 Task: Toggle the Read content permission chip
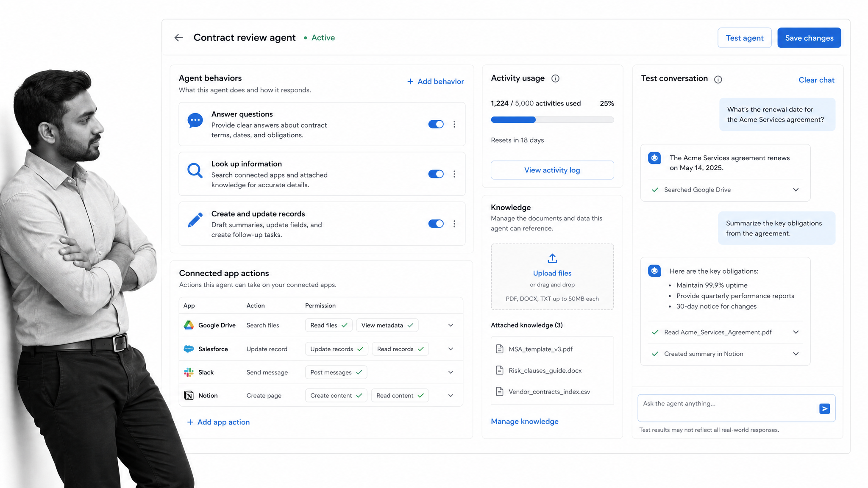tap(400, 396)
